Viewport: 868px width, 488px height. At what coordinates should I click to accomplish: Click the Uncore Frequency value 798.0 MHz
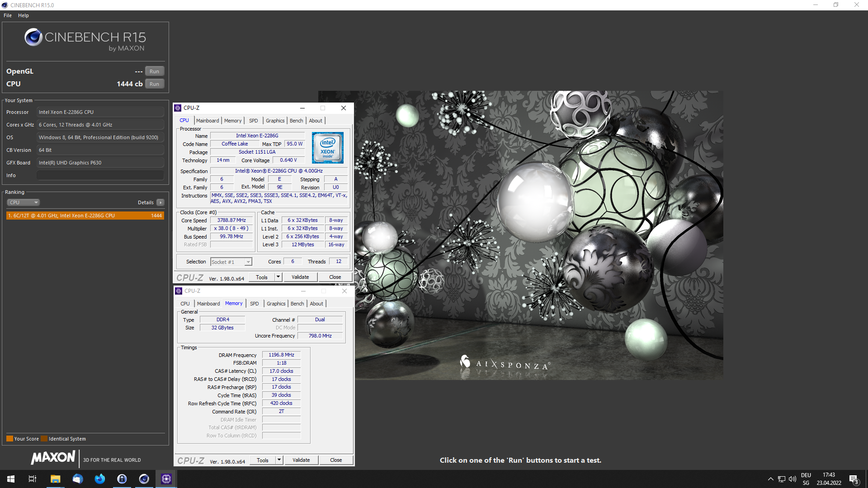click(320, 336)
